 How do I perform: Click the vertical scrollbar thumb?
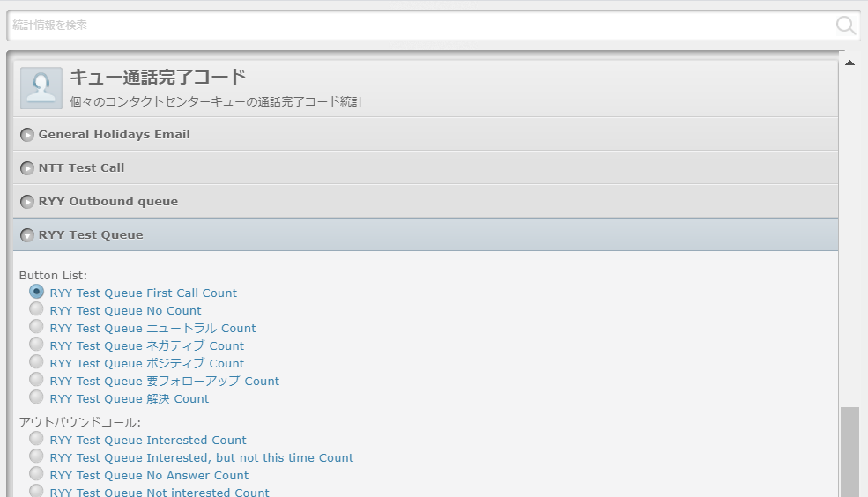[x=849, y=452]
